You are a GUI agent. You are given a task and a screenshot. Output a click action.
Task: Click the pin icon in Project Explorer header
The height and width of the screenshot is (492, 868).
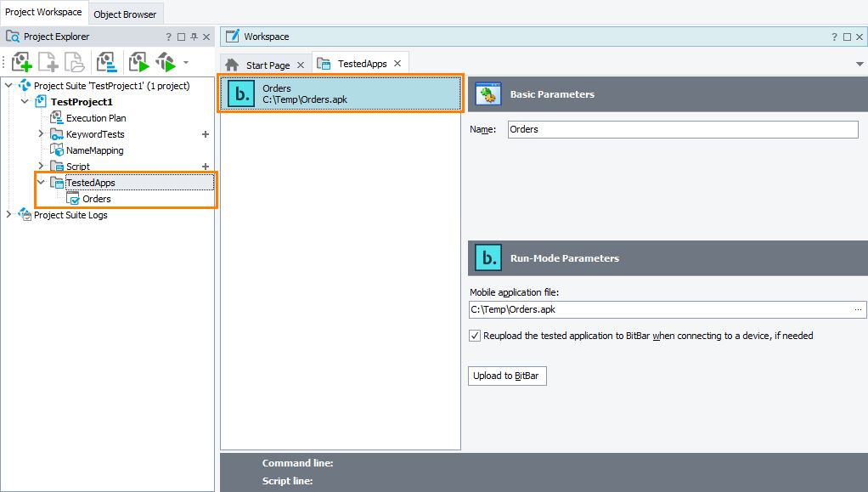coord(194,37)
